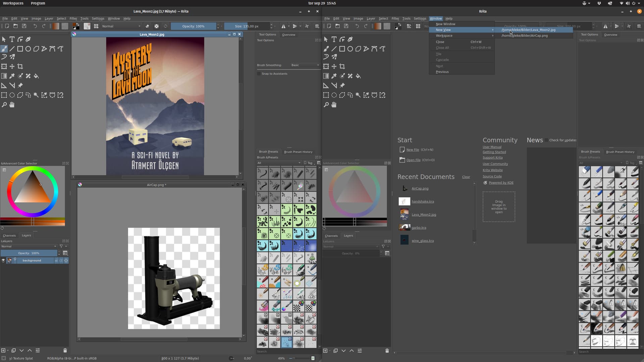Enable Snap to Assistants checkbox
644x362 pixels.
tap(259, 74)
